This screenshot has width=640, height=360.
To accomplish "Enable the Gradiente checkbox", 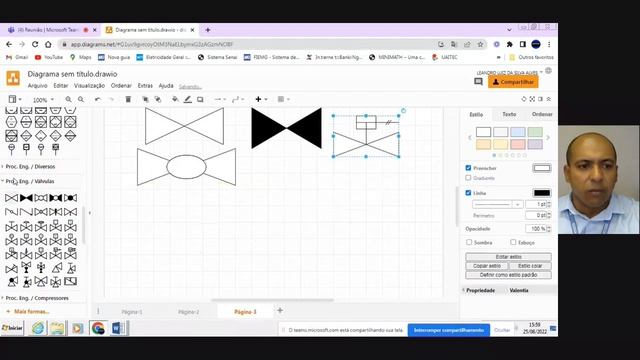I will coord(468,178).
